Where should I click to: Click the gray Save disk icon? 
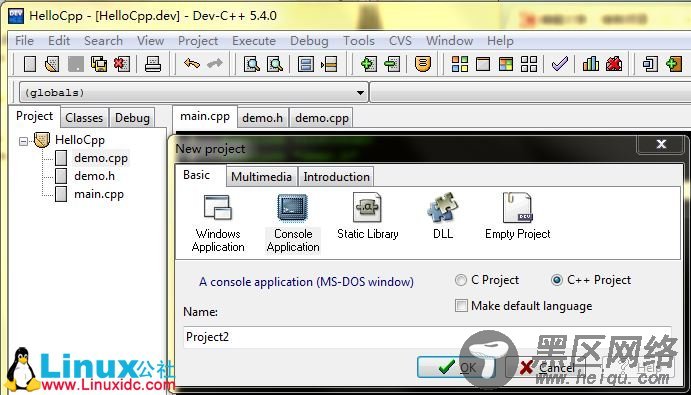coord(76,64)
